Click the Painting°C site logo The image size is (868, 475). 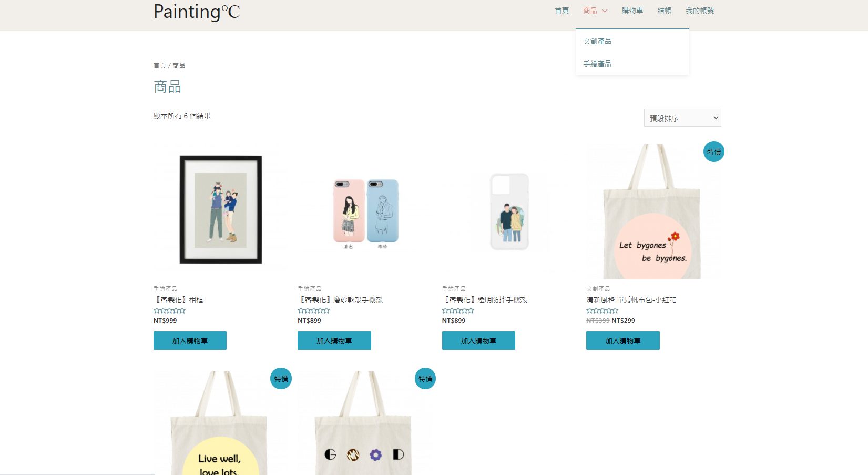coord(197,12)
